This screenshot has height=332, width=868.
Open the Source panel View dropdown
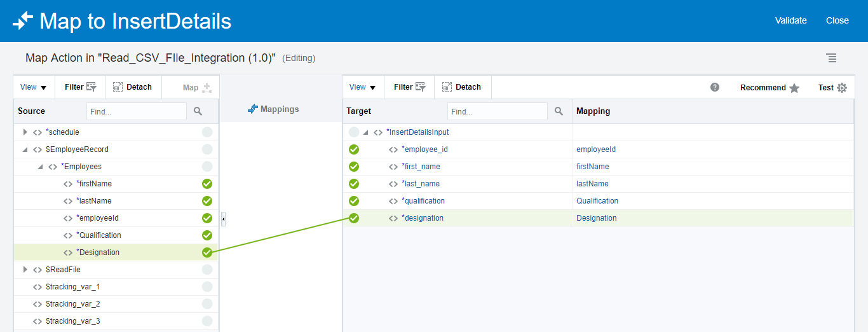click(34, 87)
